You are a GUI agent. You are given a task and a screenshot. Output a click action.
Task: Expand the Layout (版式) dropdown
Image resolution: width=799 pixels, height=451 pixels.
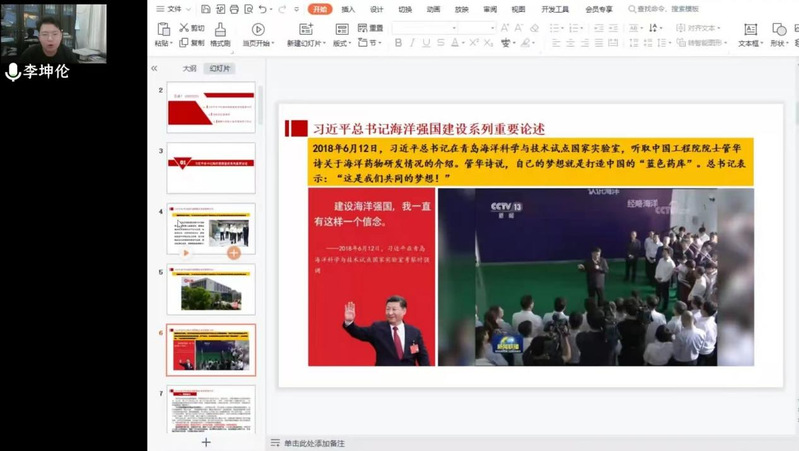342,43
